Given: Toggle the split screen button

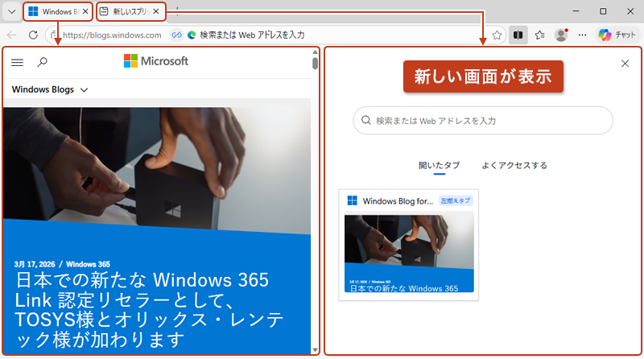Looking at the screenshot, I should [518, 35].
